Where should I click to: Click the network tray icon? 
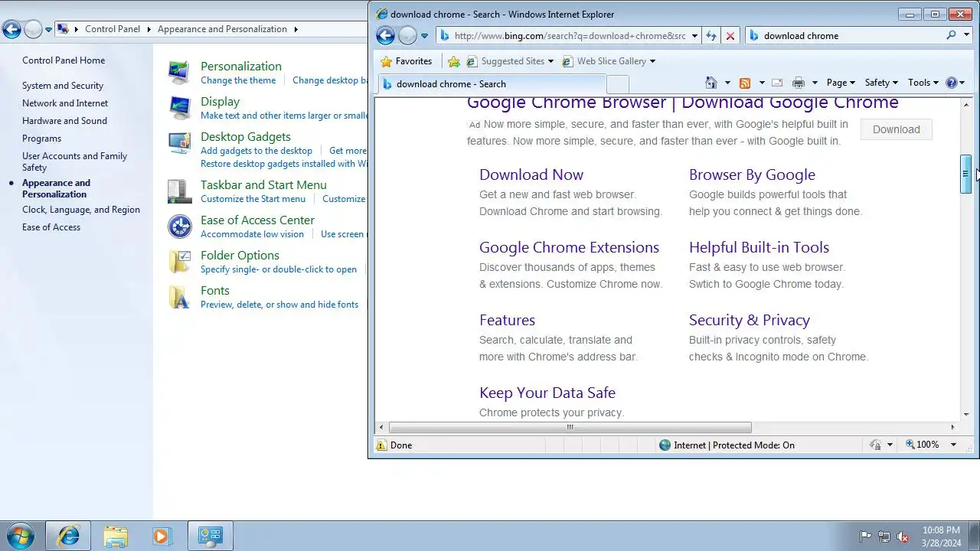pos(884,536)
